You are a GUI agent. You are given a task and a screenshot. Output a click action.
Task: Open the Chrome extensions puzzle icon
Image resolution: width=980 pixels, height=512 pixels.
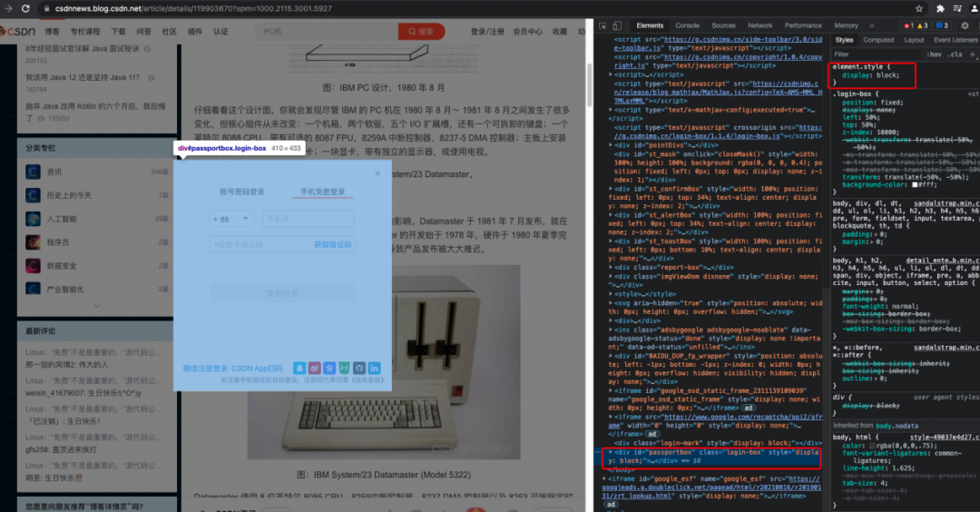[x=940, y=8]
